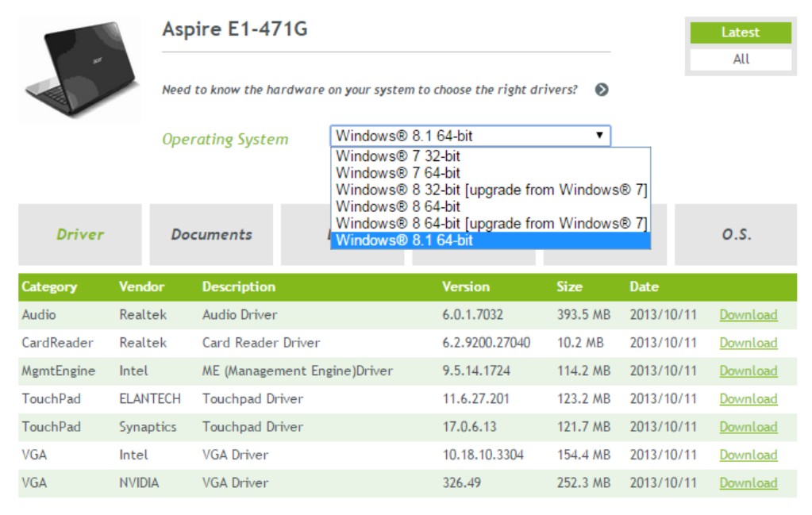812x515 pixels.
Task: Download the NVIDIA VGA Driver
Action: [x=749, y=482]
